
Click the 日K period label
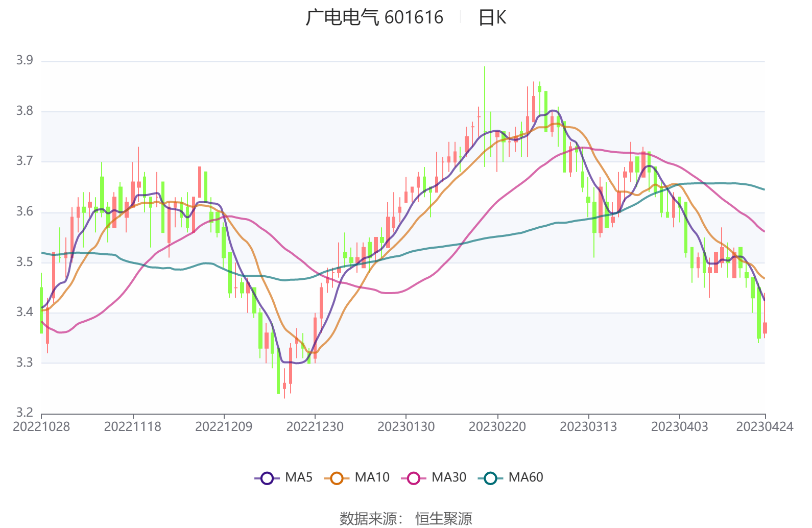pyautogui.click(x=492, y=17)
